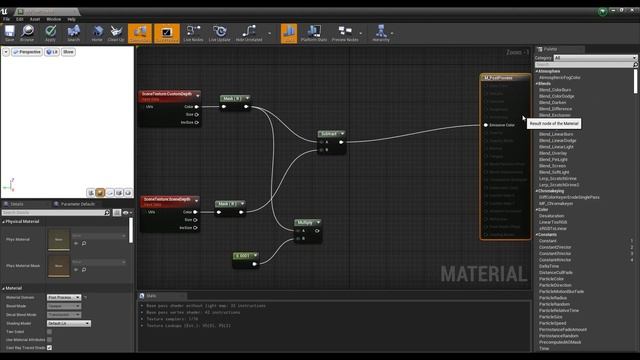This screenshot has width=640, height=360.
Task: Open the Asset menu
Action: coord(35,19)
